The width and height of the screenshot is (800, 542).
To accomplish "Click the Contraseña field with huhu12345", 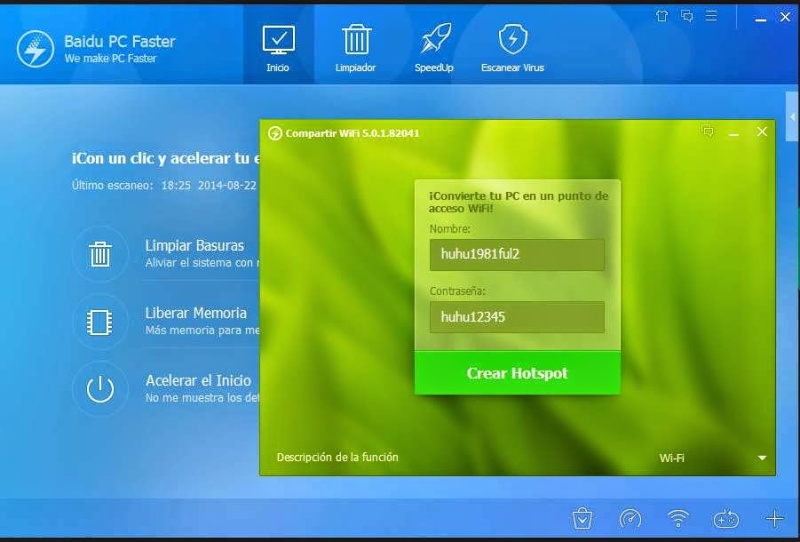I will coord(517,317).
